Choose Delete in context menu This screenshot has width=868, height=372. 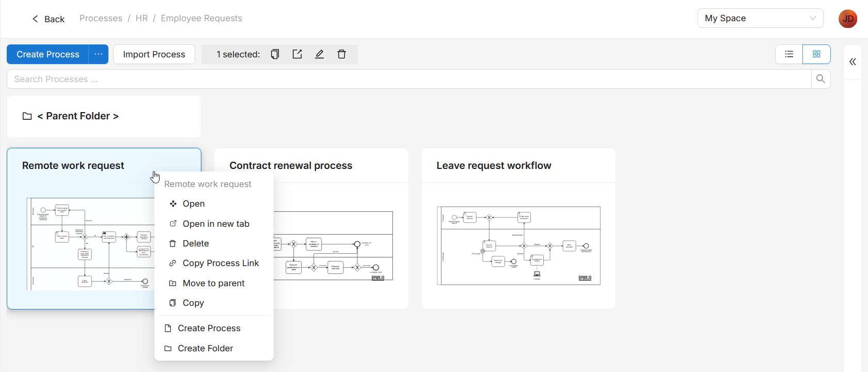click(x=214, y=243)
